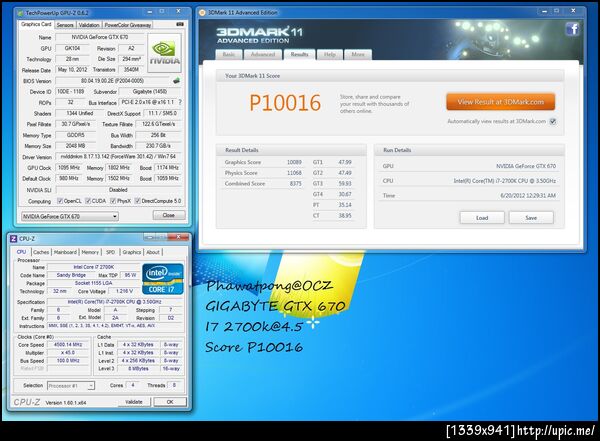Open the PowerColor Giveaway tab

point(127,25)
